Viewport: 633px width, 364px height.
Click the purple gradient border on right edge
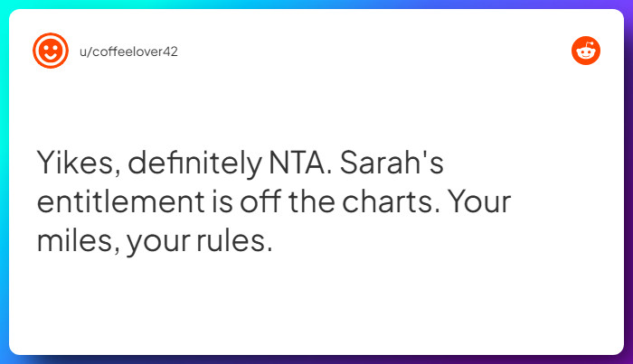point(628,182)
